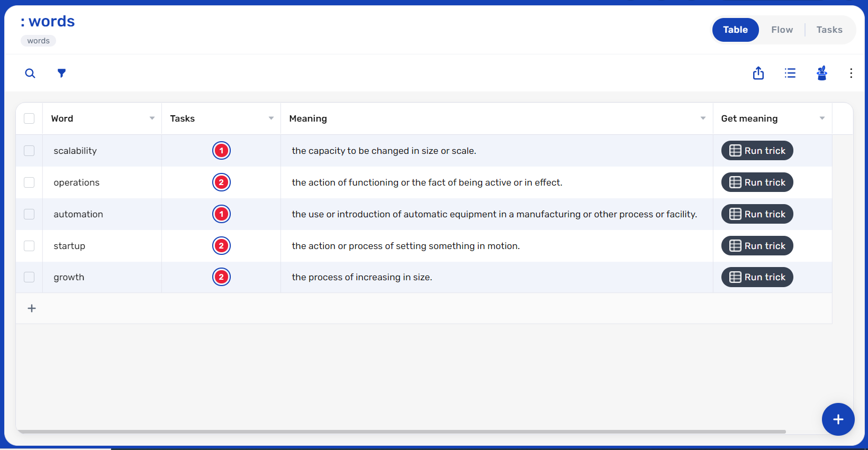Open task badge for startup row
868x450 pixels.
pos(221,246)
